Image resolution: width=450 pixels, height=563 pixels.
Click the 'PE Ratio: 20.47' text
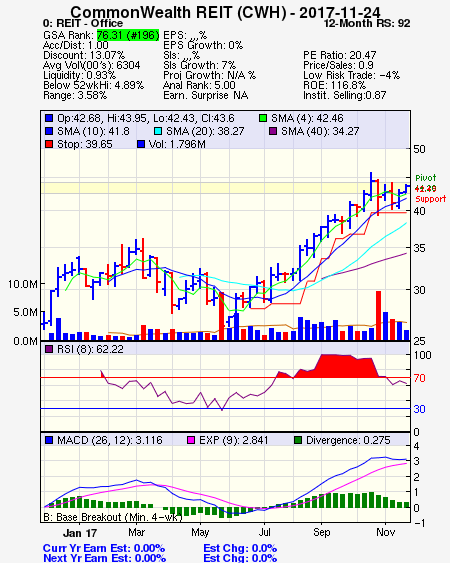340,55
